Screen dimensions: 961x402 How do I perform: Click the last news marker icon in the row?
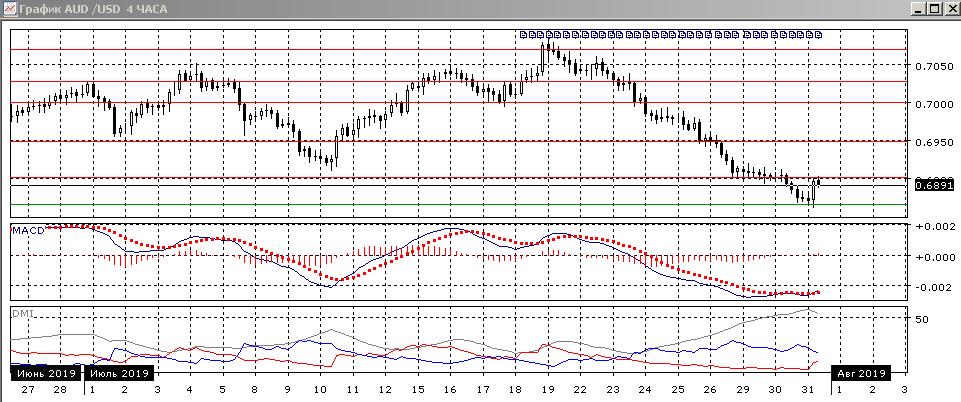tap(818, 34)
